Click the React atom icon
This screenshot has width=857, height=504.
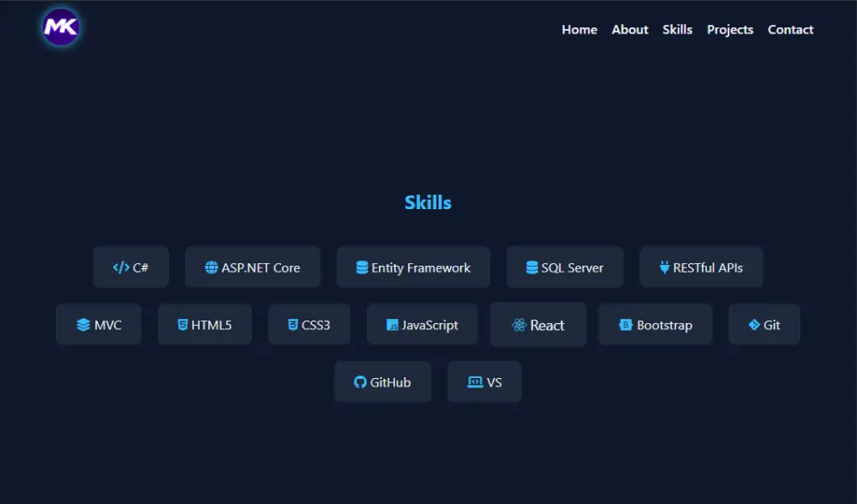(x=518, y=324)
